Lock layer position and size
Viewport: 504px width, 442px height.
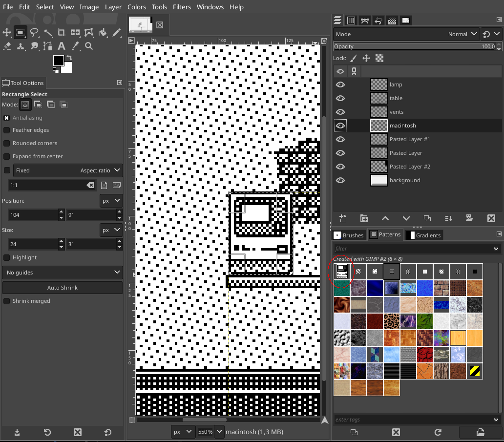coord(366,58)
